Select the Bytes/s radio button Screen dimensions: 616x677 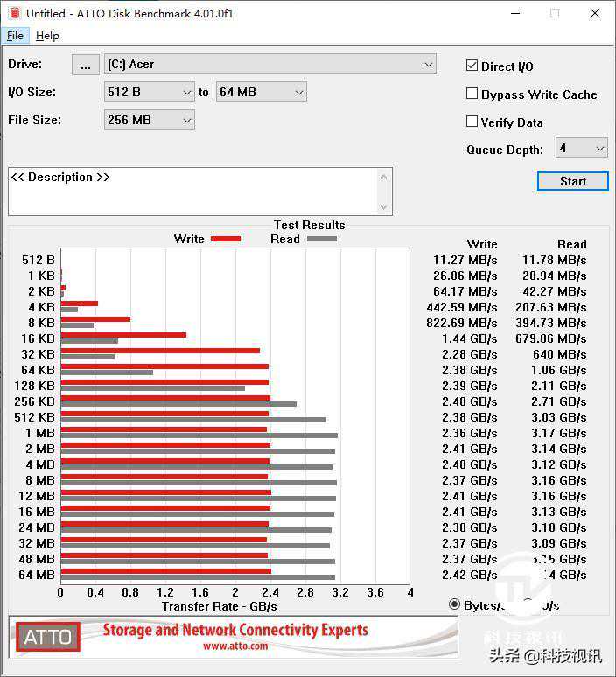click(454, 604)
